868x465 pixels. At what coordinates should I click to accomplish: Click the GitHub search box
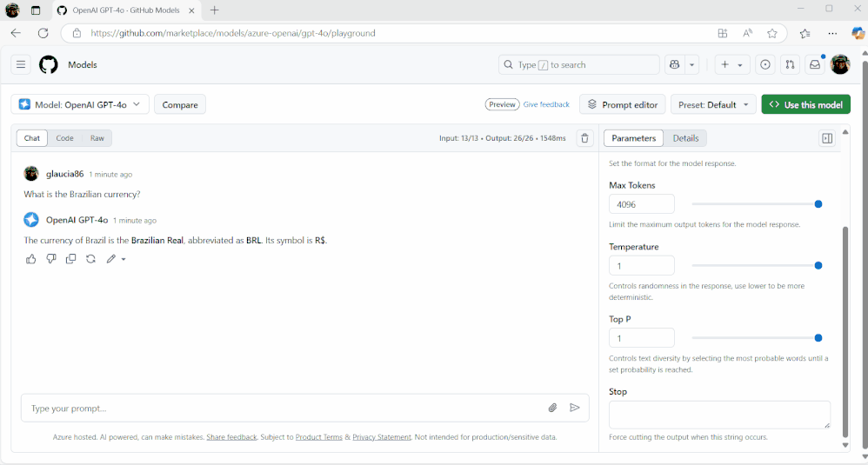(x=579, y=64)
